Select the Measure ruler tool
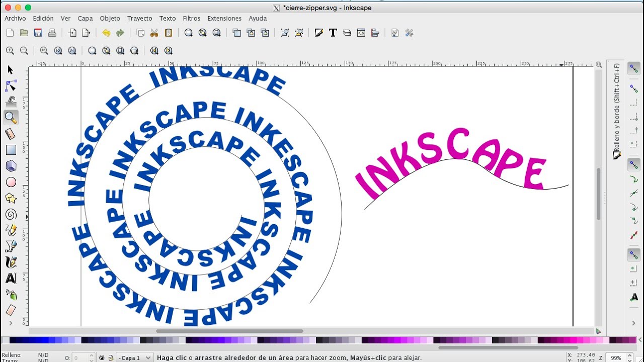The width and height of the screenshot is (644, 362). (x=11, y=134)
